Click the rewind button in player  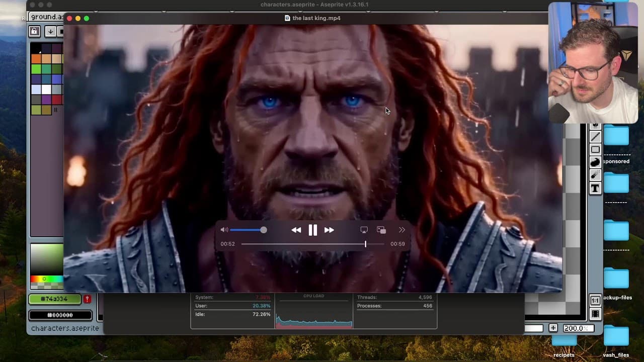tap(296, 230)
